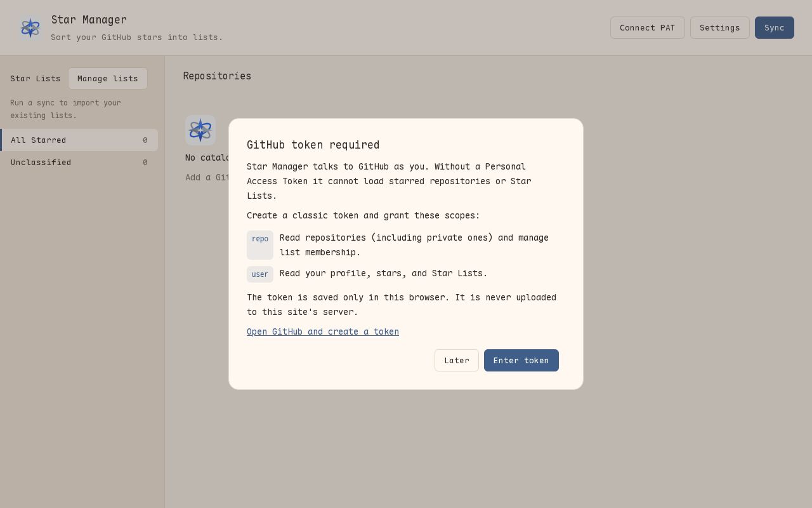Image resolution: width=812 pixels, height=508 pixels.
Task: Click the 'Sort your GitHub stars into lists.' tagline
Action: click(137, 37)
